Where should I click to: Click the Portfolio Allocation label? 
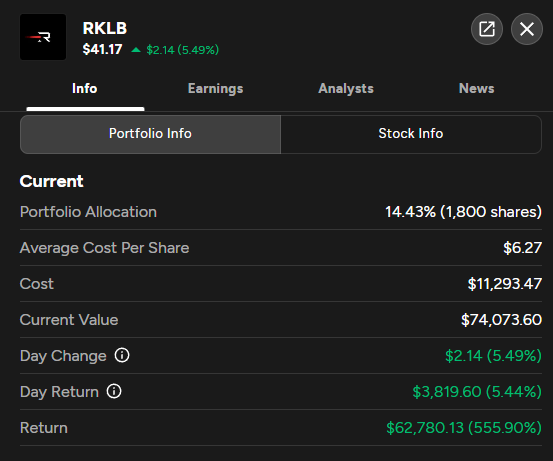pyautogui.click(x=88, y=212)
